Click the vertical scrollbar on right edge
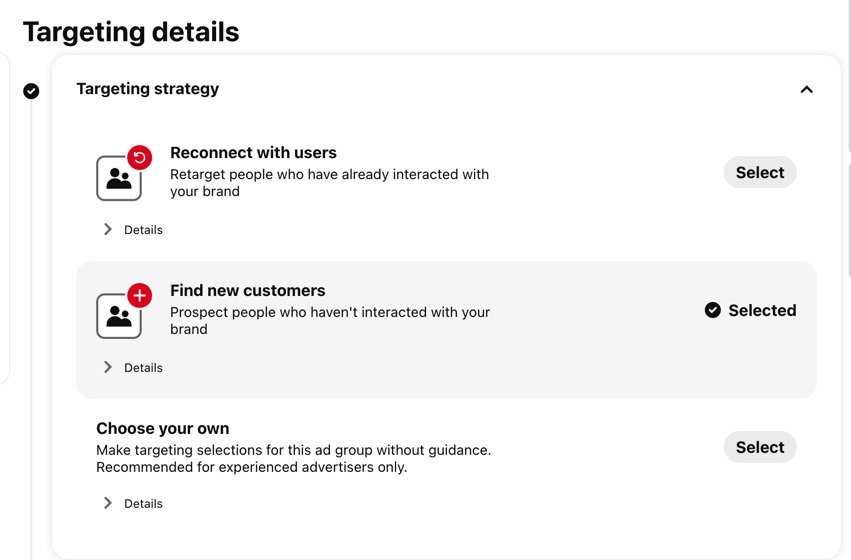This screenshot has width=851, height=560. pyautogui.click(x=848, y=76)
